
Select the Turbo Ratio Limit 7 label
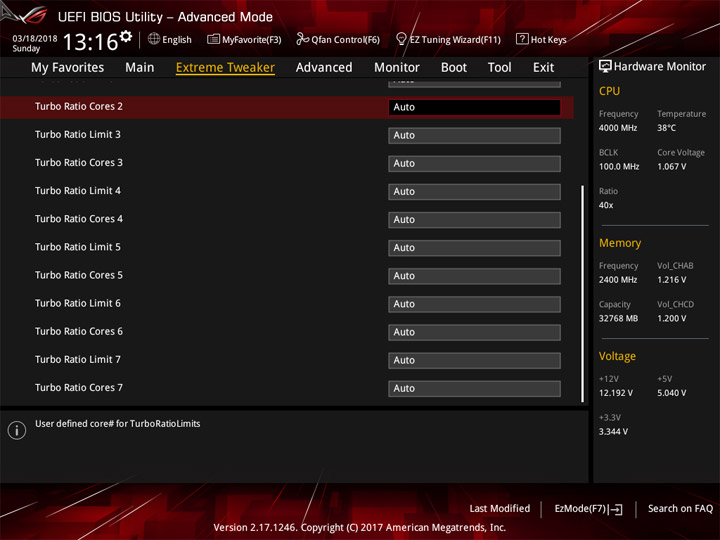(x=78, y=360)
